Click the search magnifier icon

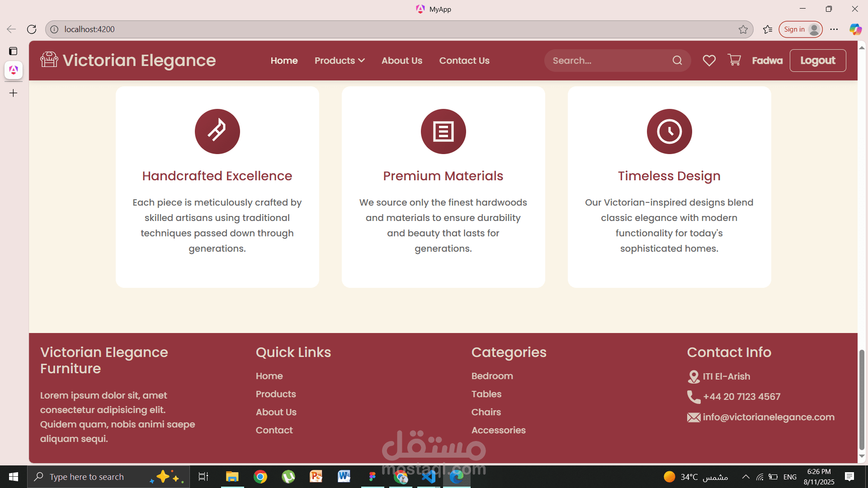[x=677, y=61]
